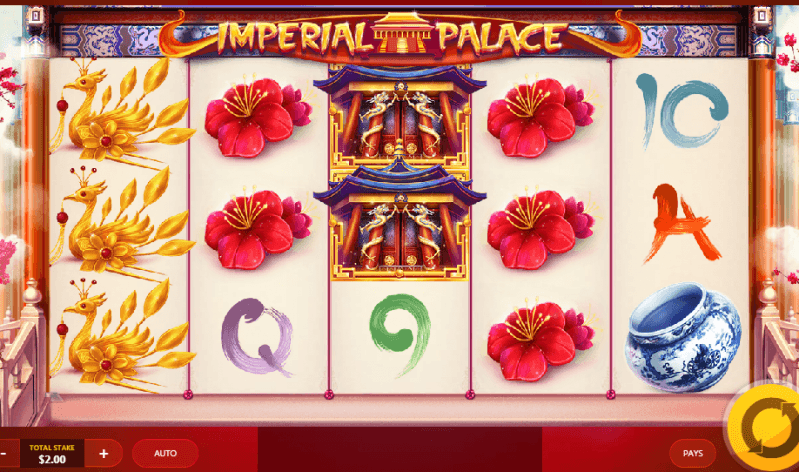Click the lower palace wild symbol
This screenshot has height=472, width=799.
pos(400,224)
